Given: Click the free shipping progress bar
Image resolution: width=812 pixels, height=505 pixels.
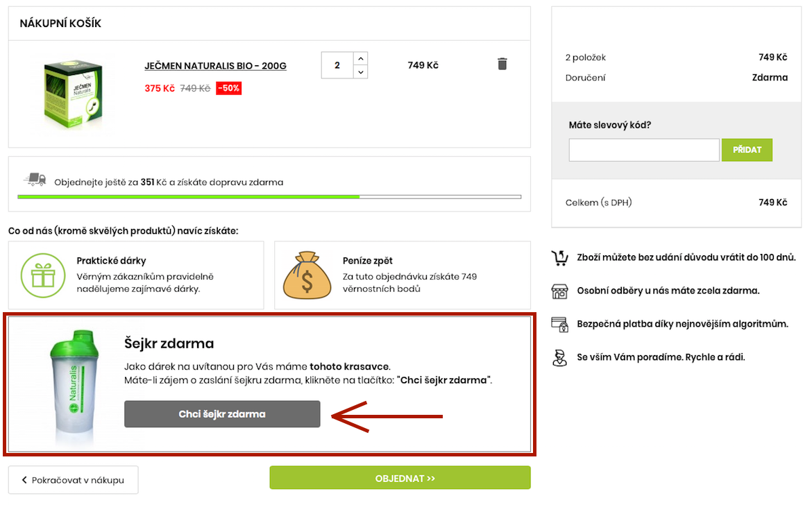Looking at the screenshot, I should click(269, 197).
